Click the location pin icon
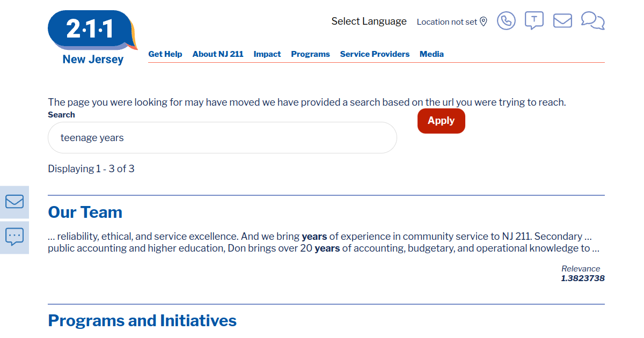 [x=484, y=21]
